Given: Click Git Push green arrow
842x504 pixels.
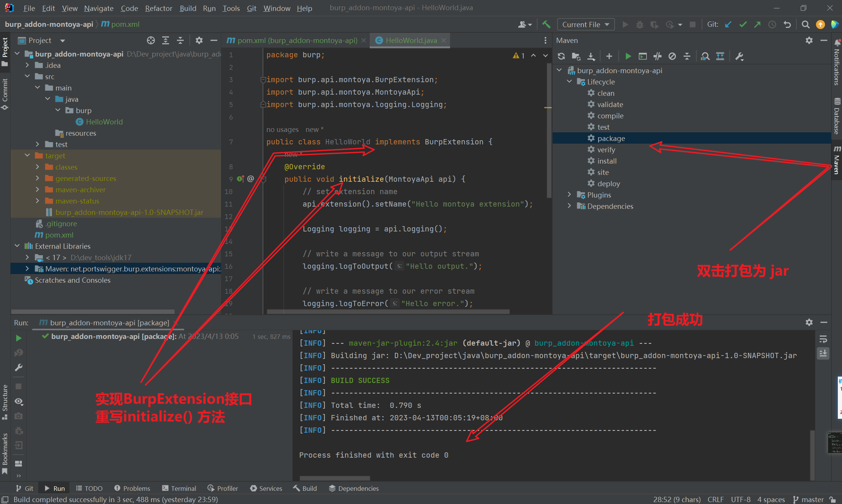Looking at the screenshot, I should [x=757, y=25].
